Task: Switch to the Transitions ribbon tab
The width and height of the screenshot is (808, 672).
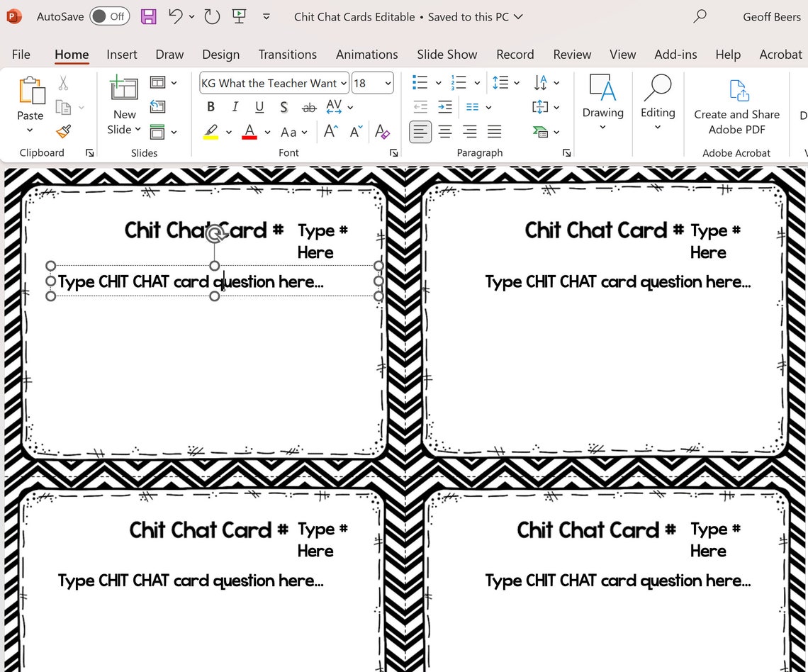Action: [x=287, y=54]
